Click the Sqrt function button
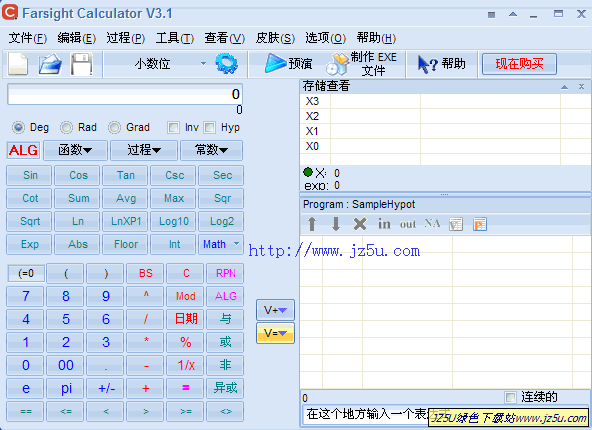This screenshot has width=592, height=430. (29, 221)
